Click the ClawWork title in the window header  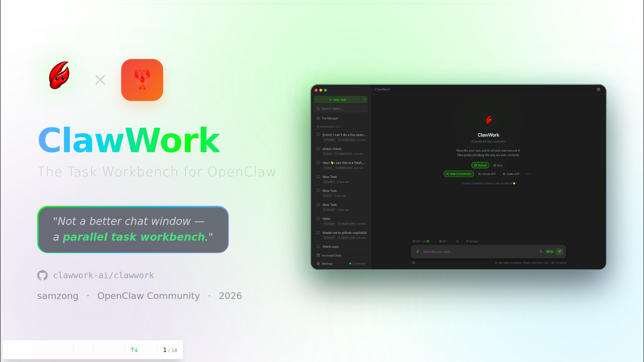[382, 89]
